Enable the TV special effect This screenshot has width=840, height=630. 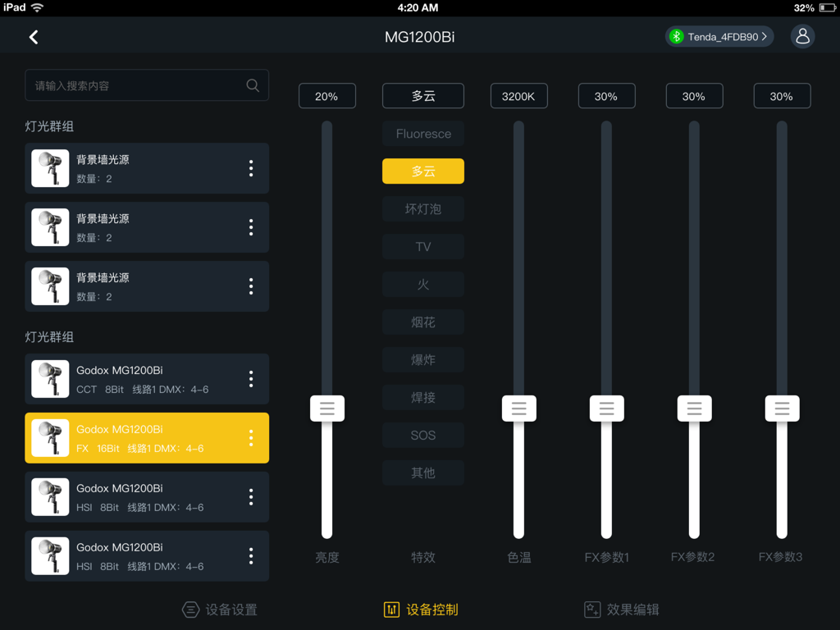[422, 246]
